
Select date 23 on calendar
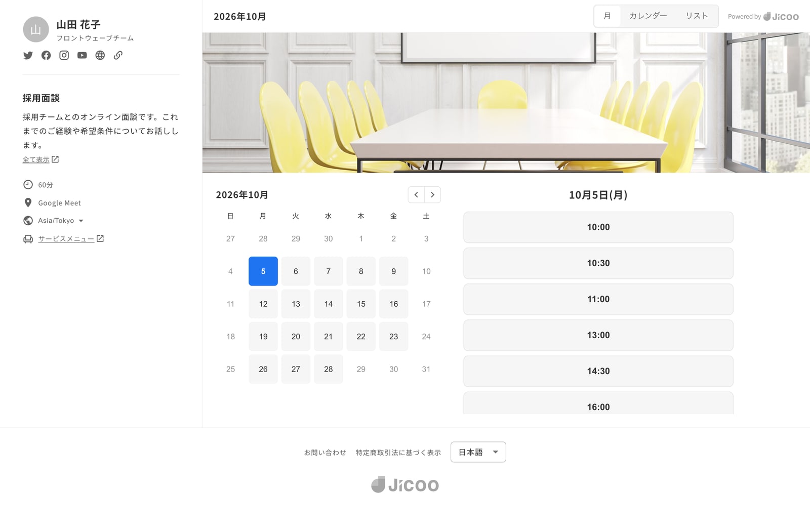[394, 337]
